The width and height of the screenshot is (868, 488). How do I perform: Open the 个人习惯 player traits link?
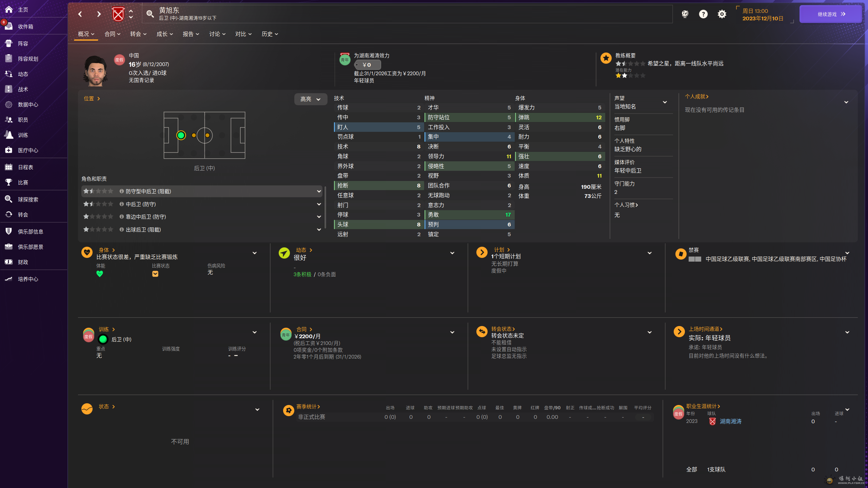[626, 205]
